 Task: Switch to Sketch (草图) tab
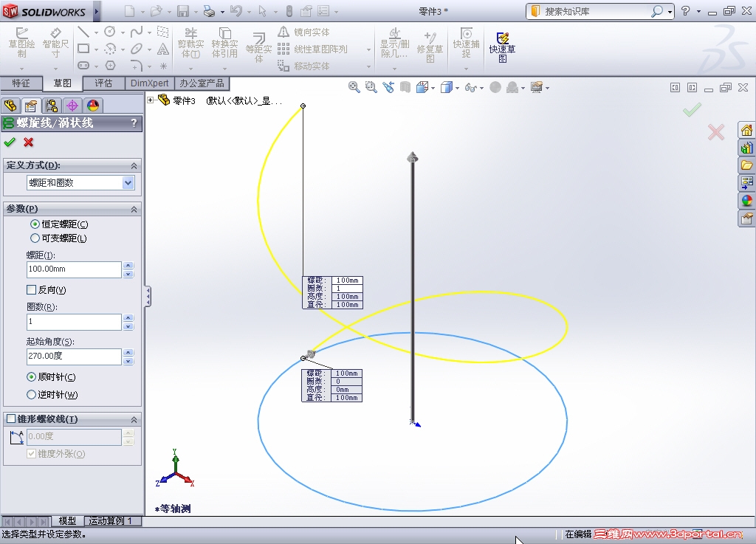62,83
